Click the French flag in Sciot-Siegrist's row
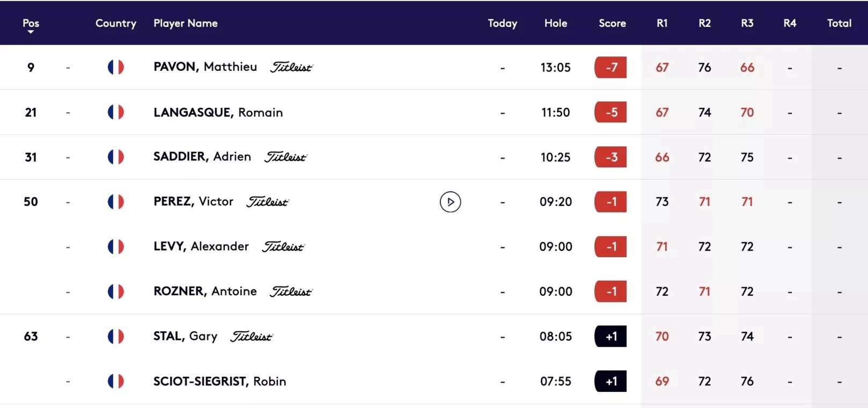The width and height of the screenshot is (868, 408). [116, 381]
